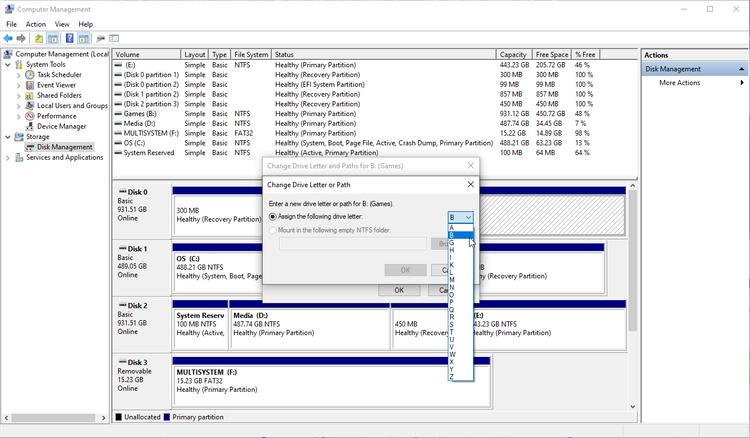Select the Performance gauge icon
This screenshot has width=750, height=438.
30,116
